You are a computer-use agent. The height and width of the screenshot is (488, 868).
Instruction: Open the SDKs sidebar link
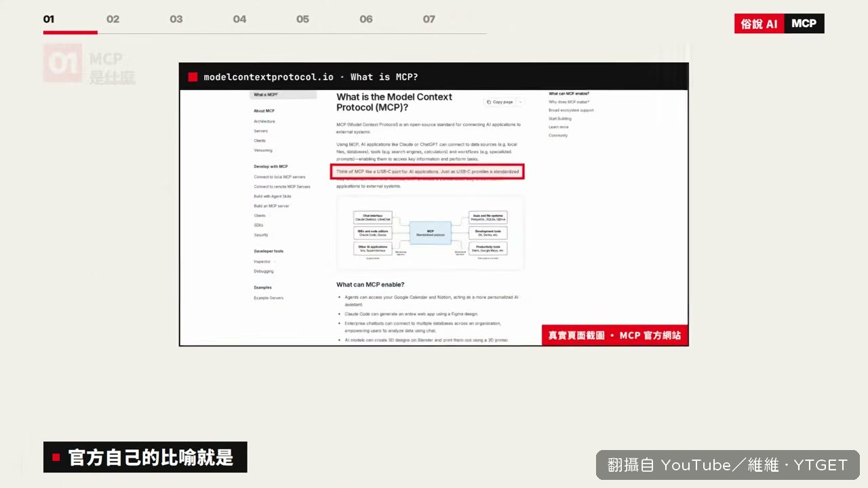coord(258,225)
